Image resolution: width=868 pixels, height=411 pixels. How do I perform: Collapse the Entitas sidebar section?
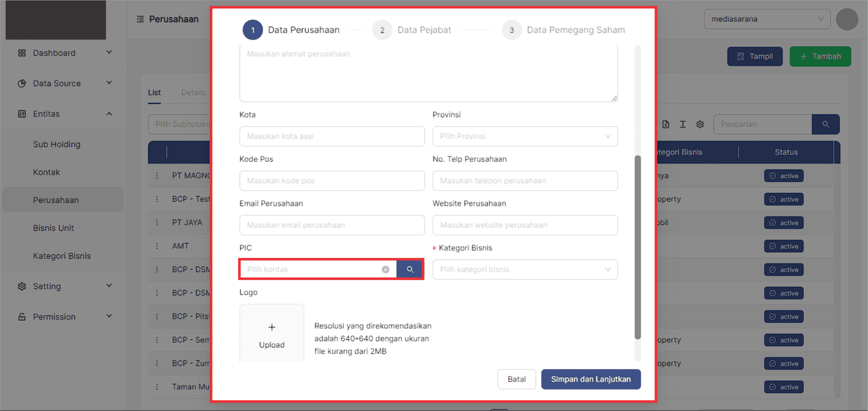(109, 114)
